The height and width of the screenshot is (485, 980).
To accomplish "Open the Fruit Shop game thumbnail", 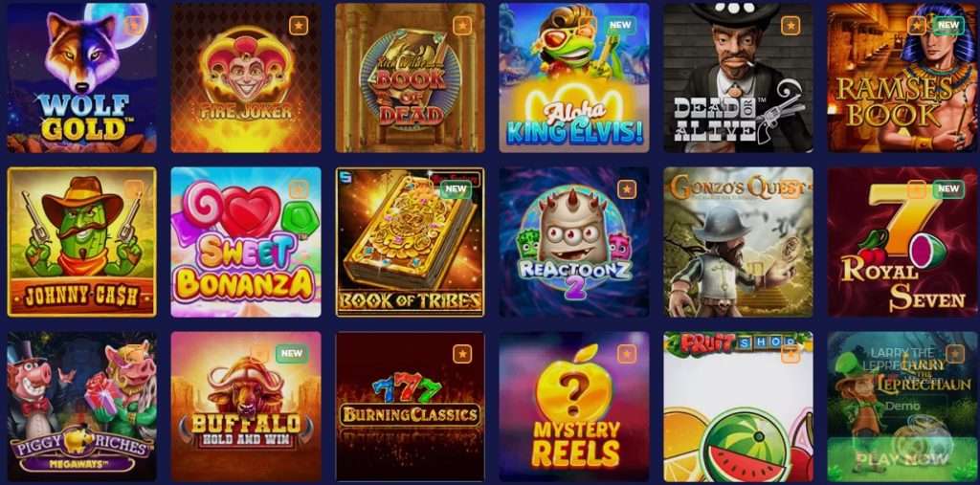I will [738, 407].
